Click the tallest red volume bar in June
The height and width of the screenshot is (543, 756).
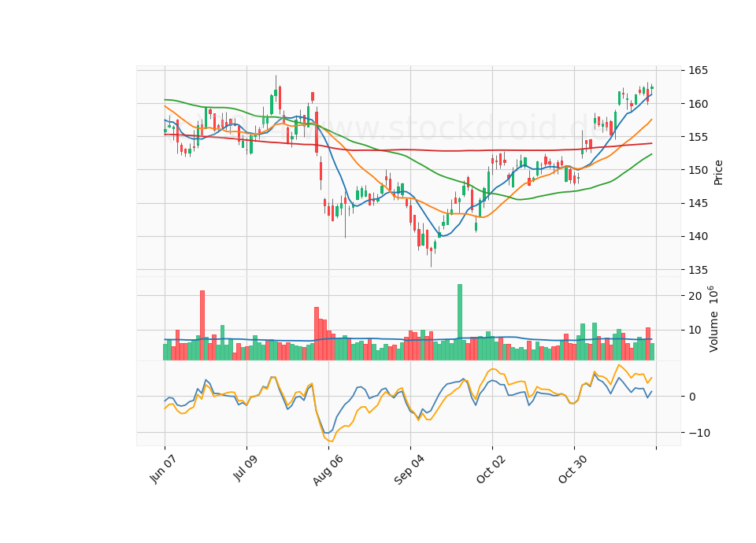coord(202,325)
